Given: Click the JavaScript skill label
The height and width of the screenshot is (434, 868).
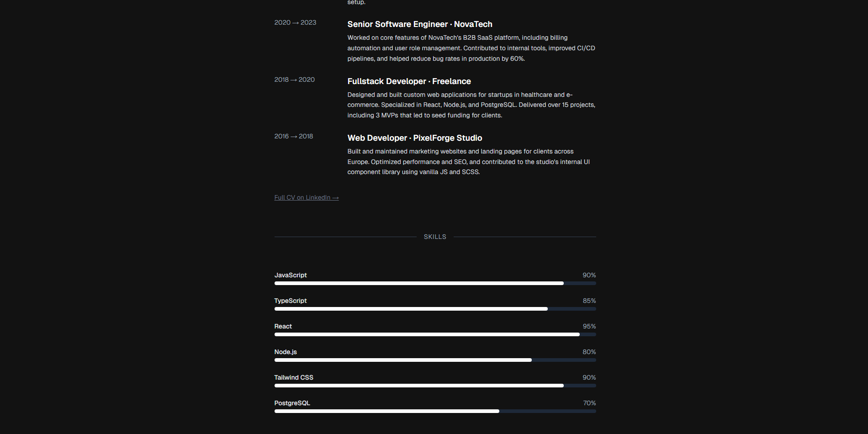Looking at the screenshot, I should point(291,275).
